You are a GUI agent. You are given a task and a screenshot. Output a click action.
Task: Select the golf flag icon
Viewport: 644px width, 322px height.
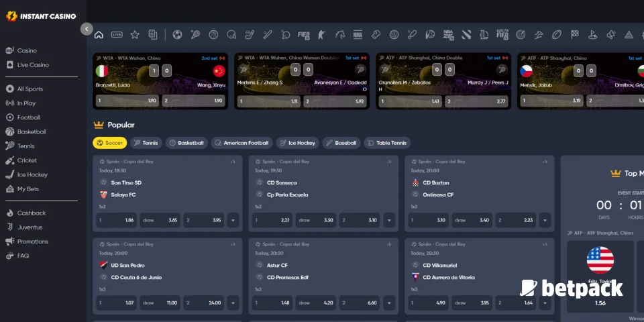click(x=592, y=35)
